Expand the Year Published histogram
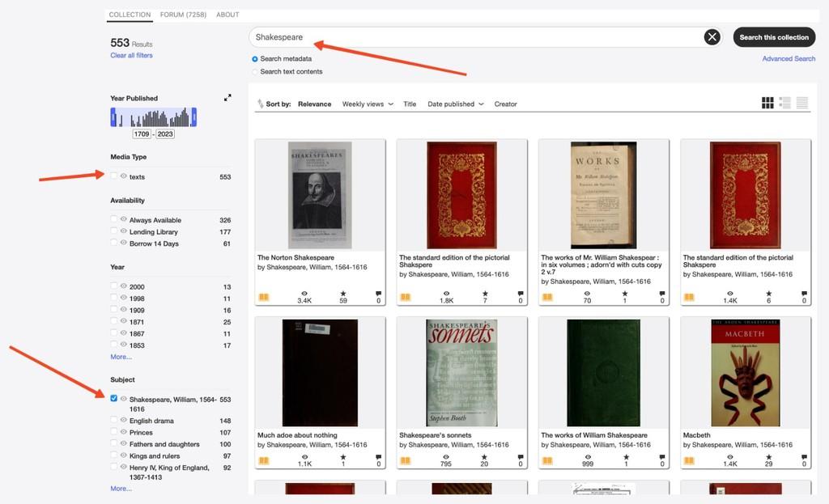Image resolution: width=829 pixels, height=504 pixels. (x=227, y=98)
